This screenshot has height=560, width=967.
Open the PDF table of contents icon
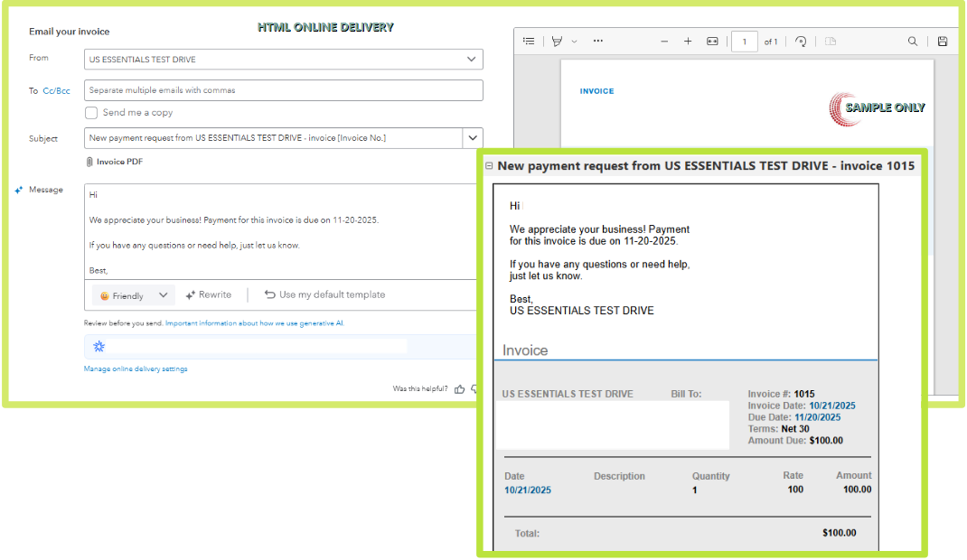(x=529, y=42)
